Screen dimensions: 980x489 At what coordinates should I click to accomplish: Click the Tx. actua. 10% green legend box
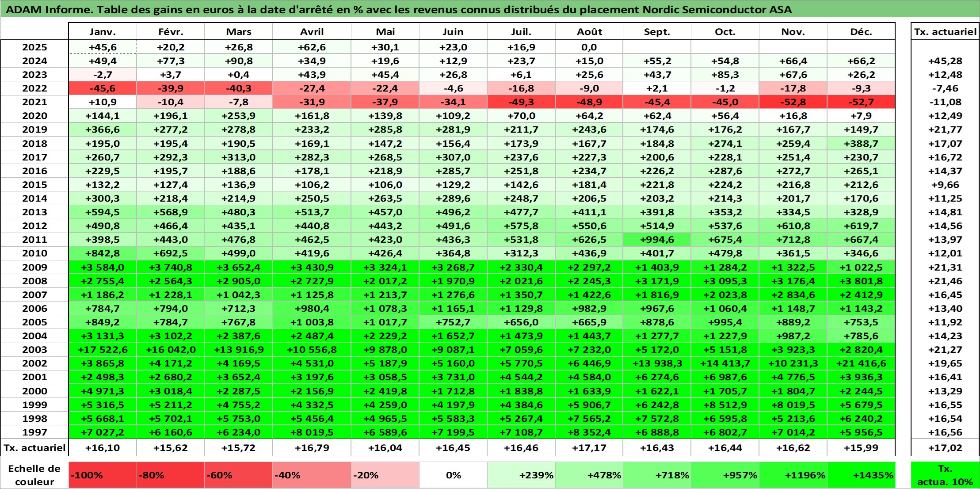coord(945,475)
